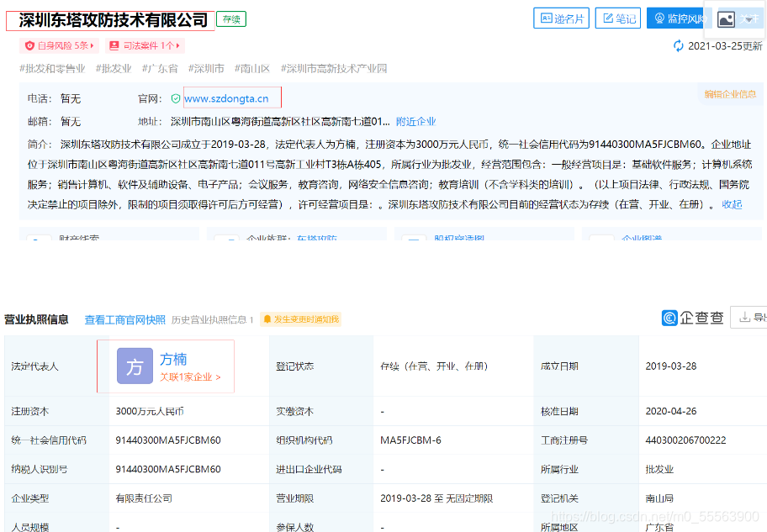Click 发生变更时通知我 bell button
767x532 pixels.
click(x=301, y=319)
